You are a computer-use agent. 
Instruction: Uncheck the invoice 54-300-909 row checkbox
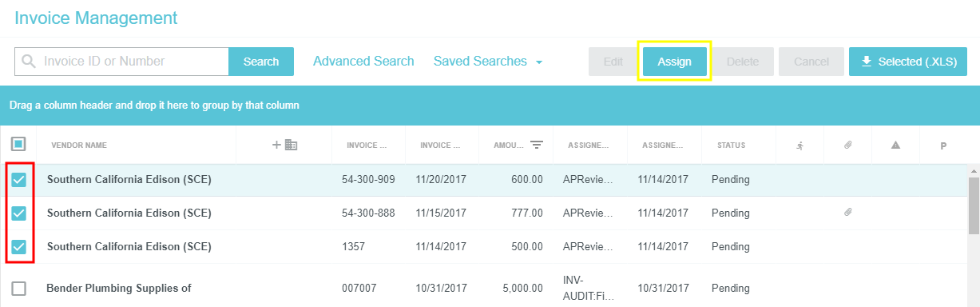[x=18, y=180]
